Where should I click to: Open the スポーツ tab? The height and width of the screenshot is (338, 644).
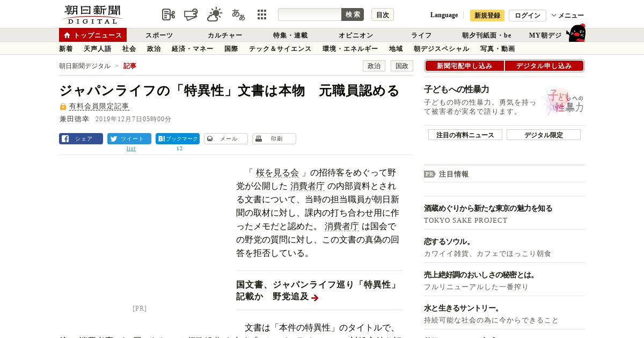(x=159, y=35)
